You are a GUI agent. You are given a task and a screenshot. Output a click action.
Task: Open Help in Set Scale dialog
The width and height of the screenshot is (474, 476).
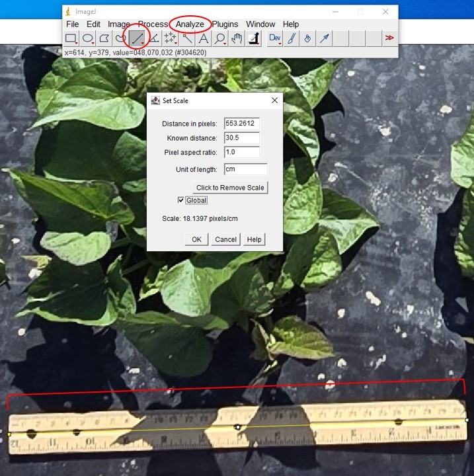(x=254, y=239)
